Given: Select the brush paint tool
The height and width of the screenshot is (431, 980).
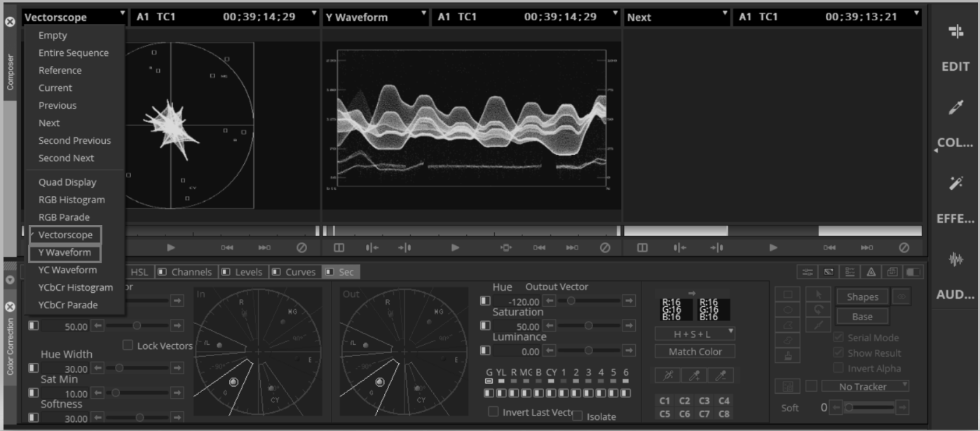Looking at the screenshot, I should pos(788,356).
